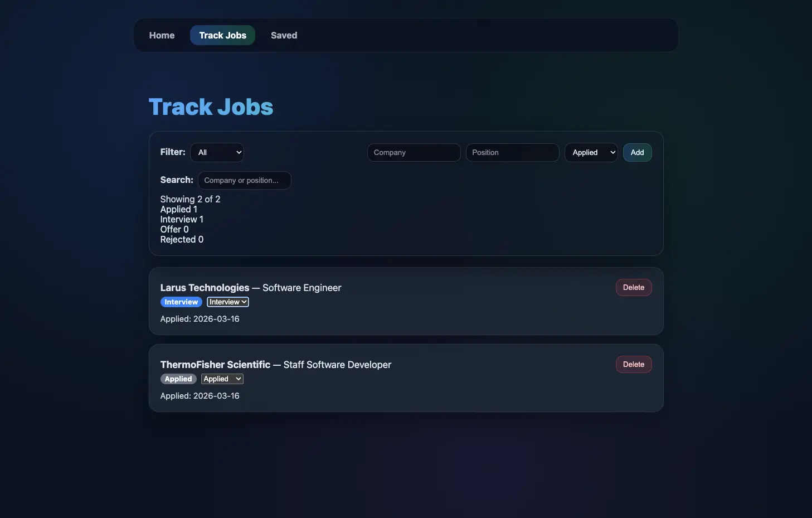
Task: Focus the Company input field
Action: pos(414,152)
